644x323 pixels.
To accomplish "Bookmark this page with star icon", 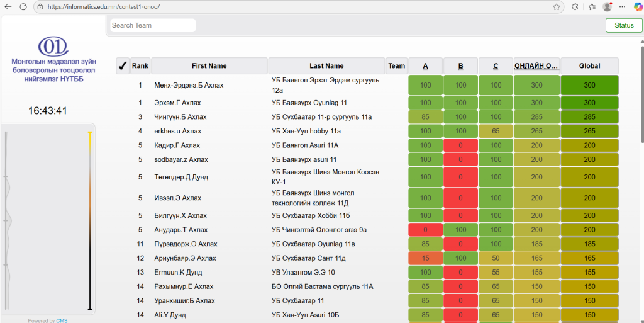I will click(557, 7).
